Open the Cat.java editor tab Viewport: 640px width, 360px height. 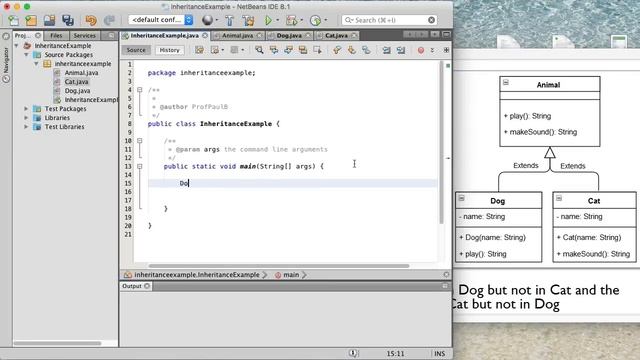click(336, 36)
